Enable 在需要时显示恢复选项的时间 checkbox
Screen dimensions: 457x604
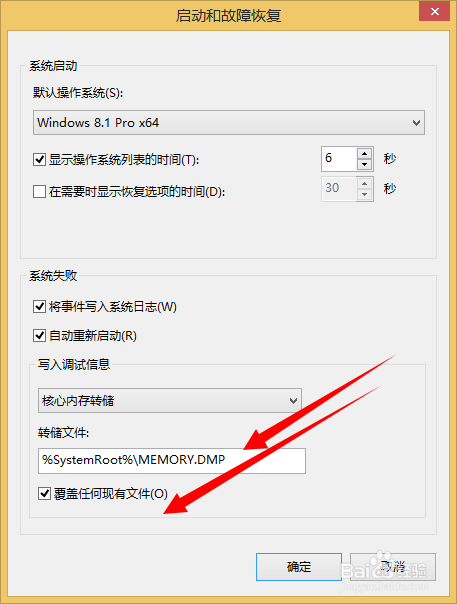click(x=39, y=191)
